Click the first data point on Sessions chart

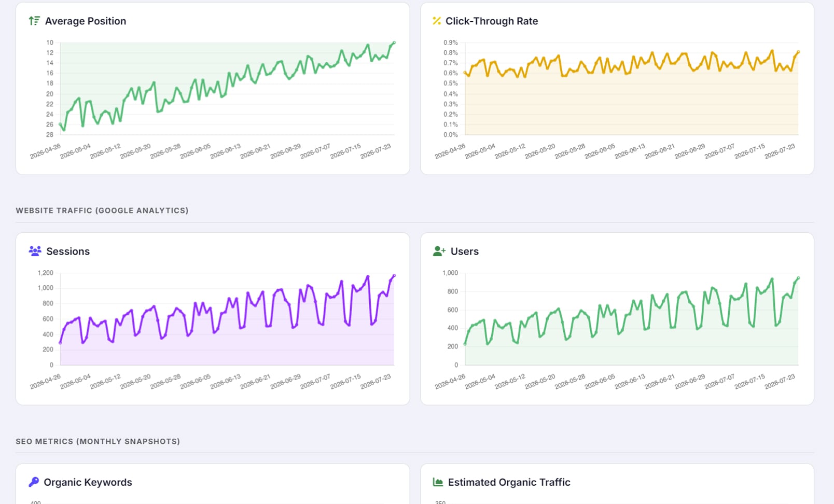pos(61,343)
